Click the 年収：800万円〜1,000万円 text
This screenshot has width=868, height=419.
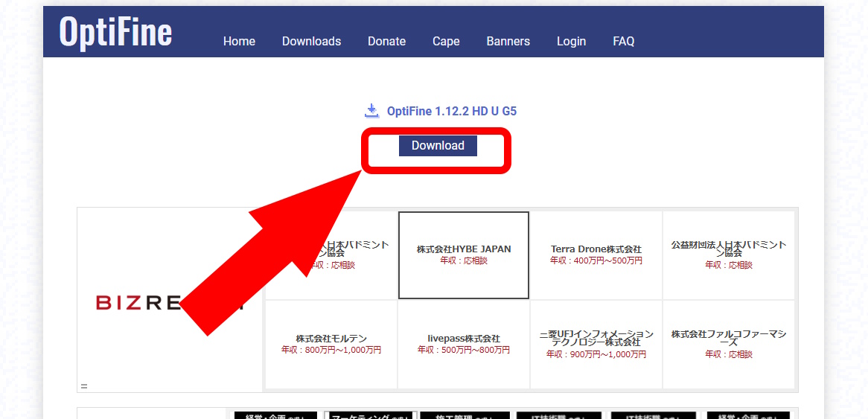(x=331, y=351)
